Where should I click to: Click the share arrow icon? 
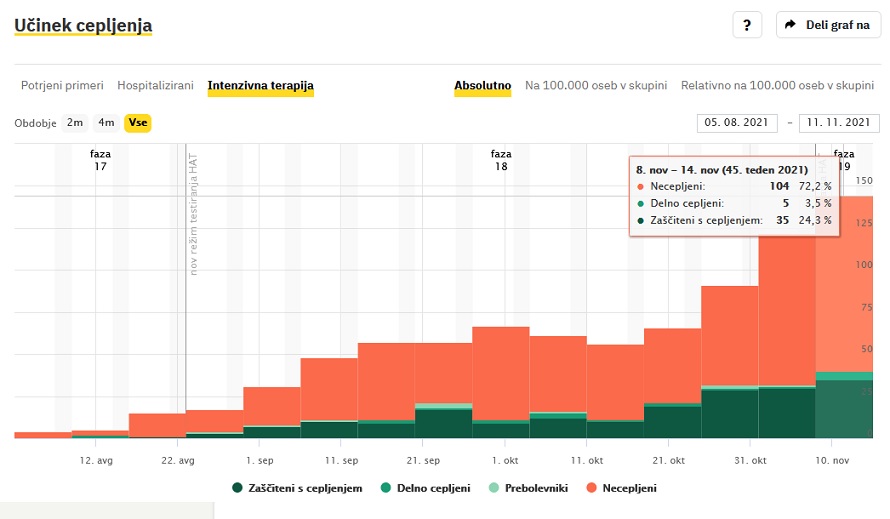[x=790, y=25]
